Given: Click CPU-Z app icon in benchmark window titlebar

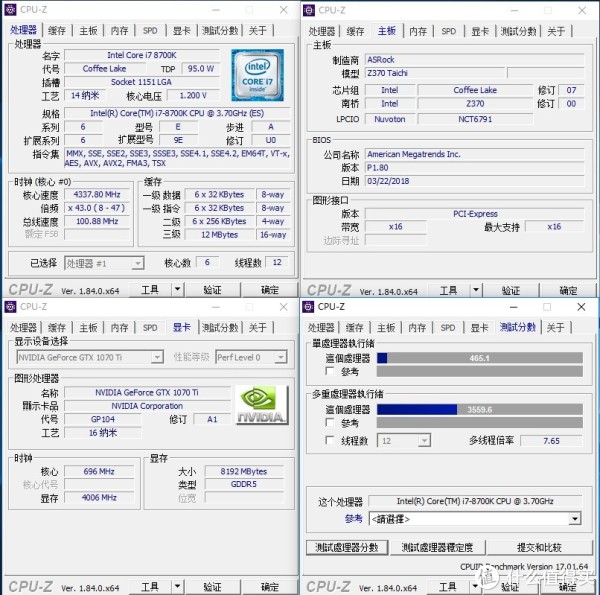Looking at the screenshot, I should (308, 306).
